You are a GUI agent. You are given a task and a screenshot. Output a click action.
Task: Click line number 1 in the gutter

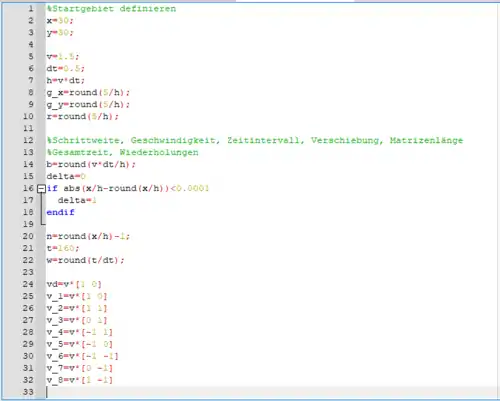[31, 9]
